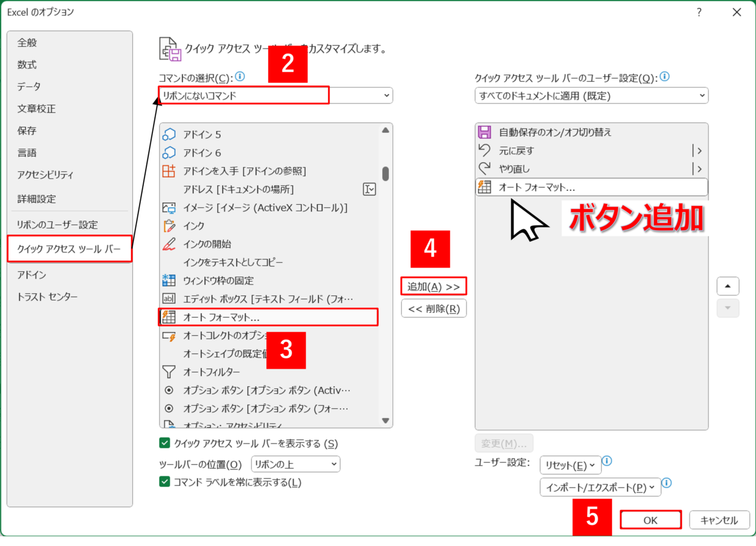
Task: Select オートシェイプの既定値 list row
Action: [269, 353]
